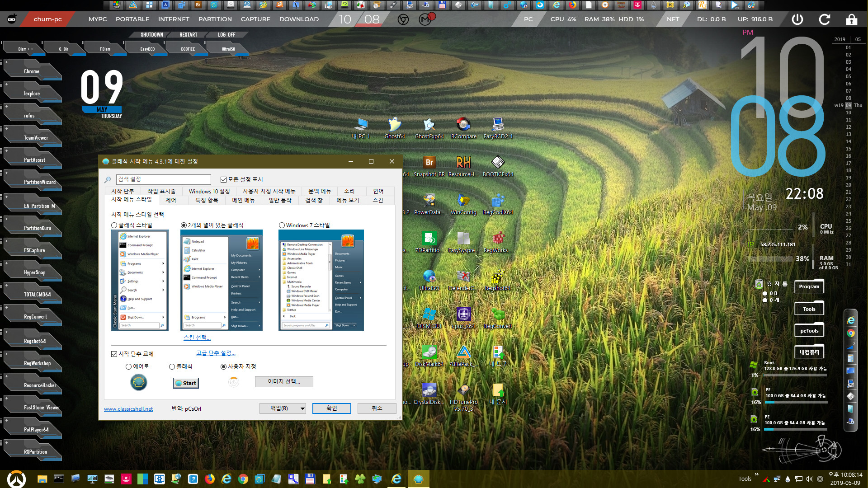The height and width of the screenshot is (488, 868).
Task: Click the Classic style preview thumbnail
Action: [x=140, y=281]
